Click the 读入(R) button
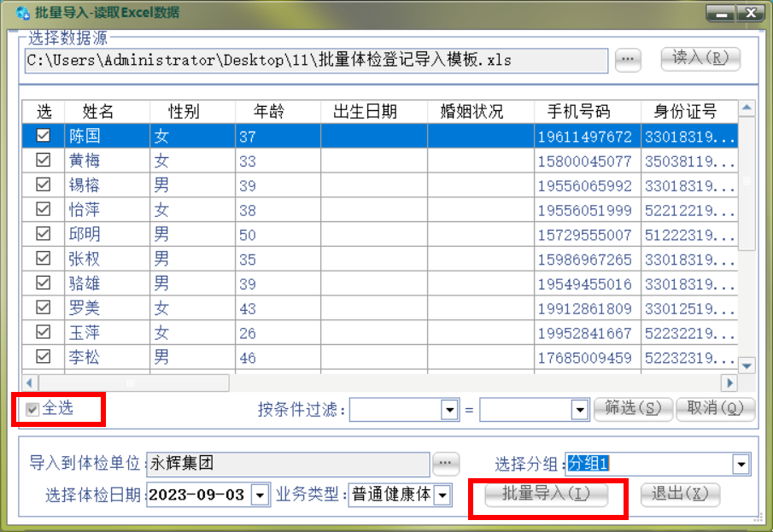Screen dimensions: 773x532 pos(700,59)
